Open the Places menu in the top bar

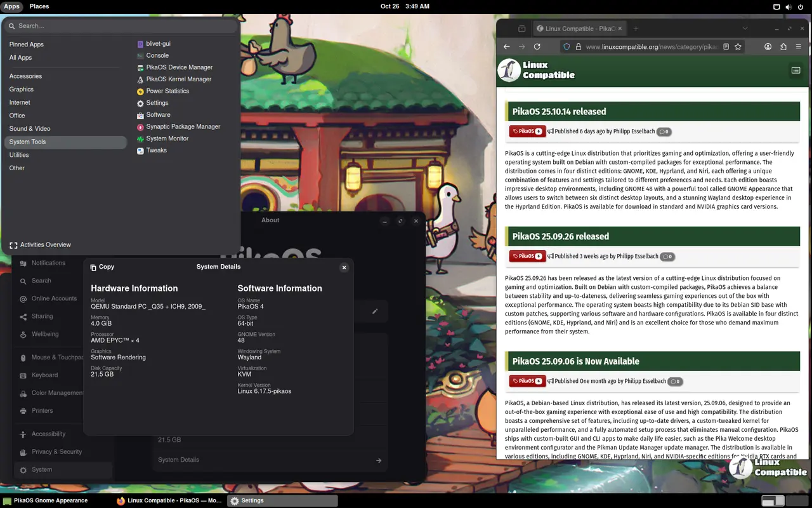coord(39,6)
